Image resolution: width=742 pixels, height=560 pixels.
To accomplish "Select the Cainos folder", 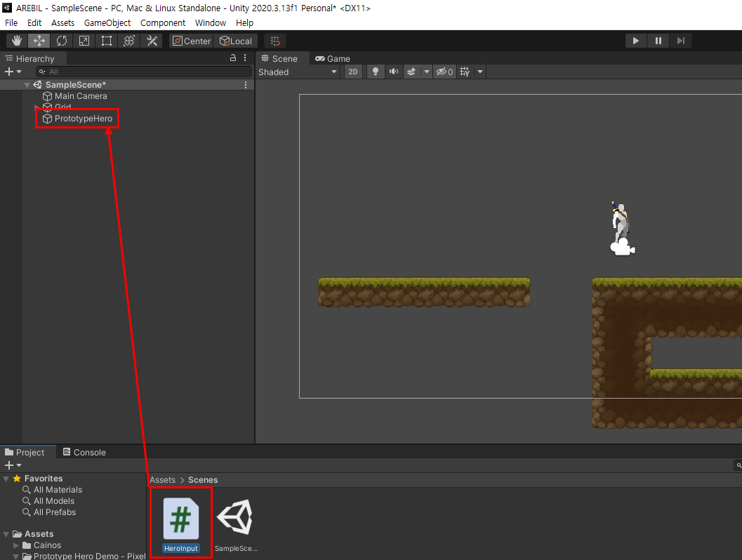I will (x=42, y=545).
